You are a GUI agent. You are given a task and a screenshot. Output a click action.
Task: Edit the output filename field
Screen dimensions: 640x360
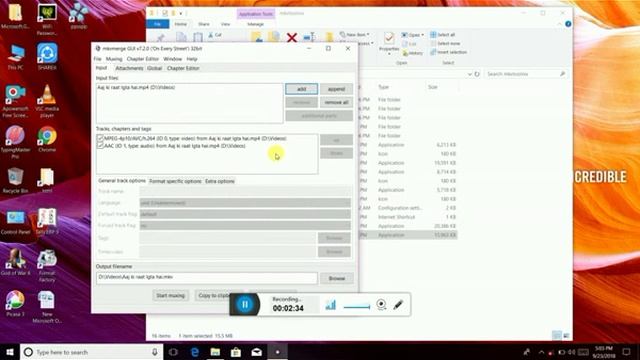[x=207, y=278]
